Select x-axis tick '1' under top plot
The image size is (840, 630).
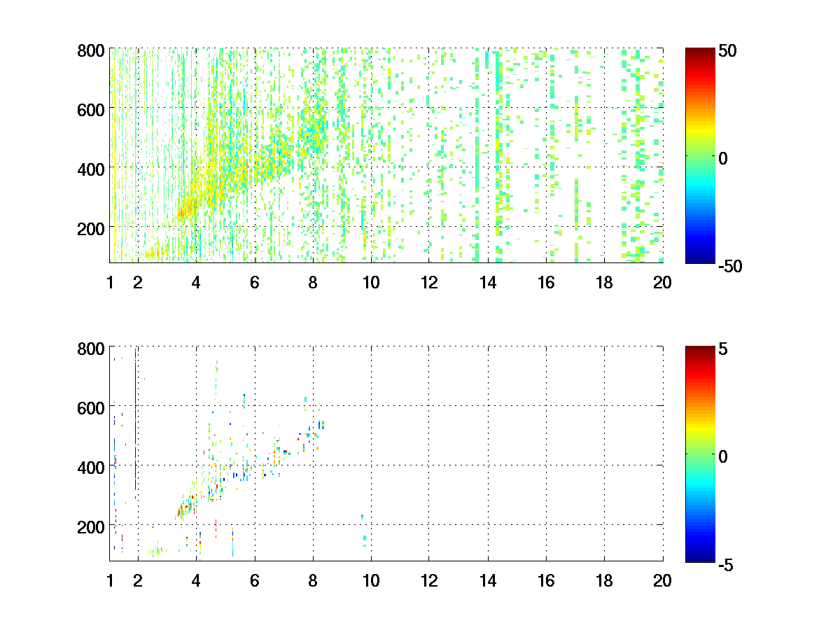point(110,283)
